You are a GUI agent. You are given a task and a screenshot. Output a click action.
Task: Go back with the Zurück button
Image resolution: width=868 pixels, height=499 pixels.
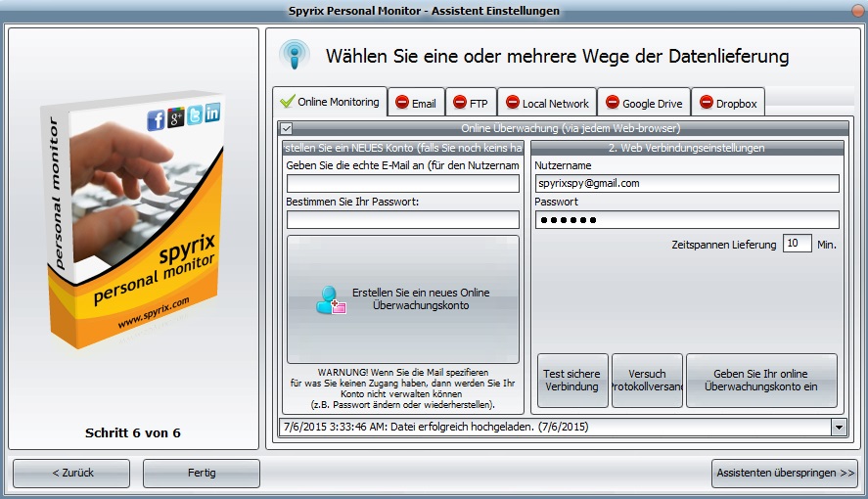(72, 473)
